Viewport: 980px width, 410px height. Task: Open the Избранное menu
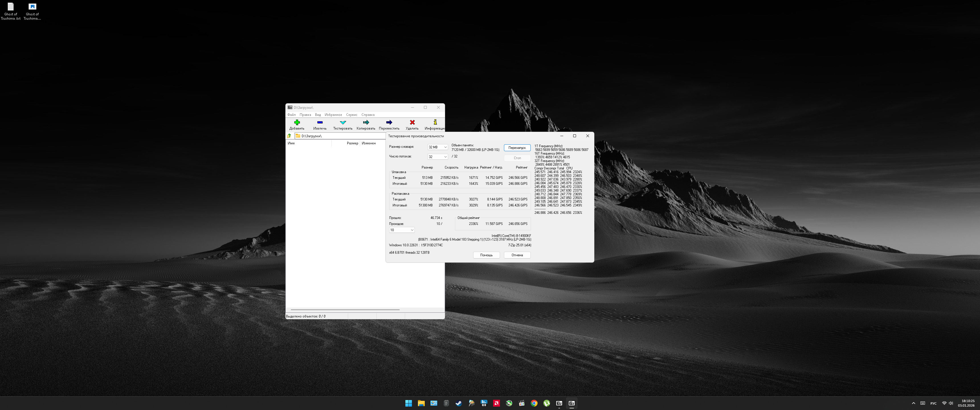pyautogui.click(x=333, y=115)
